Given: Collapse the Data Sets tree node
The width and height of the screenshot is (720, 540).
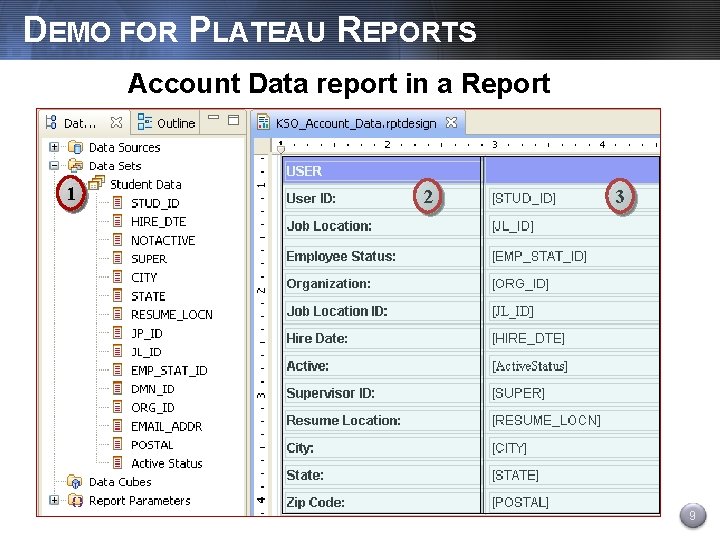Looking at the screenshot, I should click(x=54, y=166).
